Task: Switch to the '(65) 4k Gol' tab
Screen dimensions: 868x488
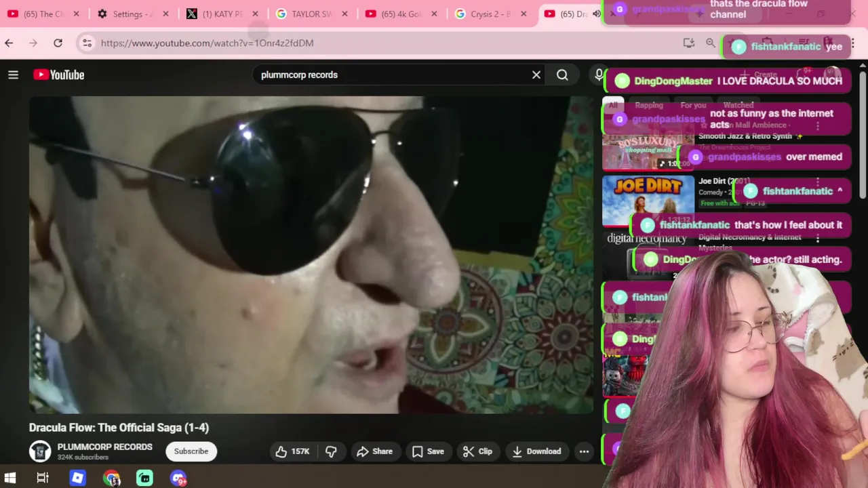Action: pos(401,14)
